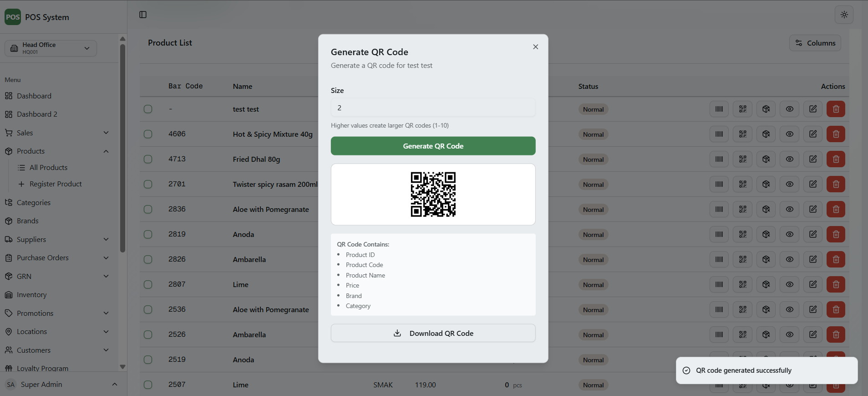Image resolution: width=868 pixels, height=396 pixels.
Task: Open the Super Admin user menu
Action: coord(62,384)
